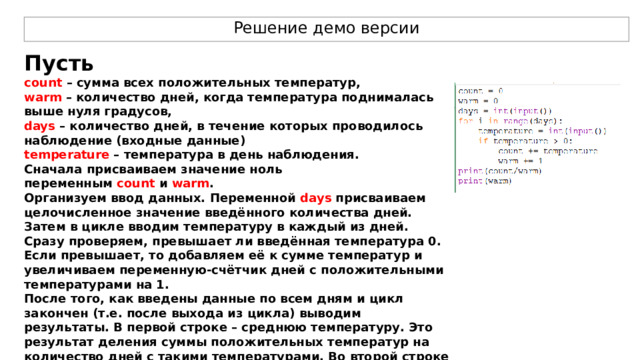Click the line 'Сразу проверяем, превышает ли'
640x360 pixels.
click(232, 242)
